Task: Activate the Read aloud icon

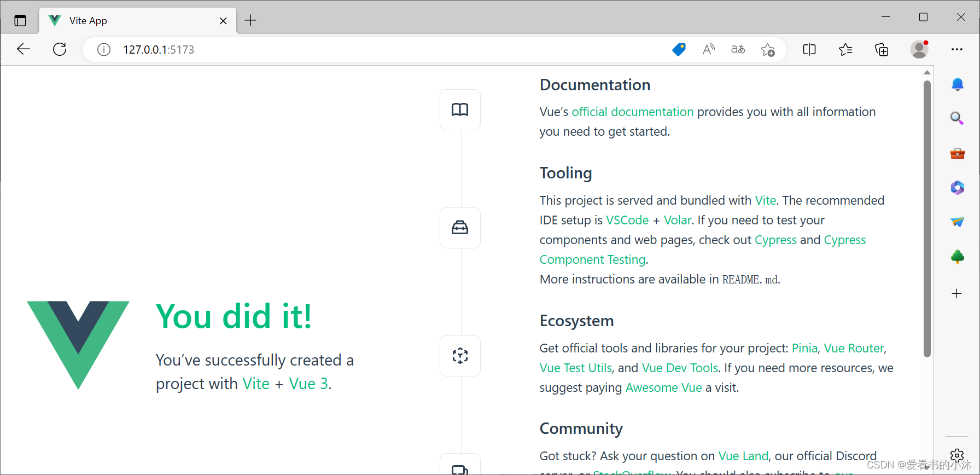Action: 709,49
